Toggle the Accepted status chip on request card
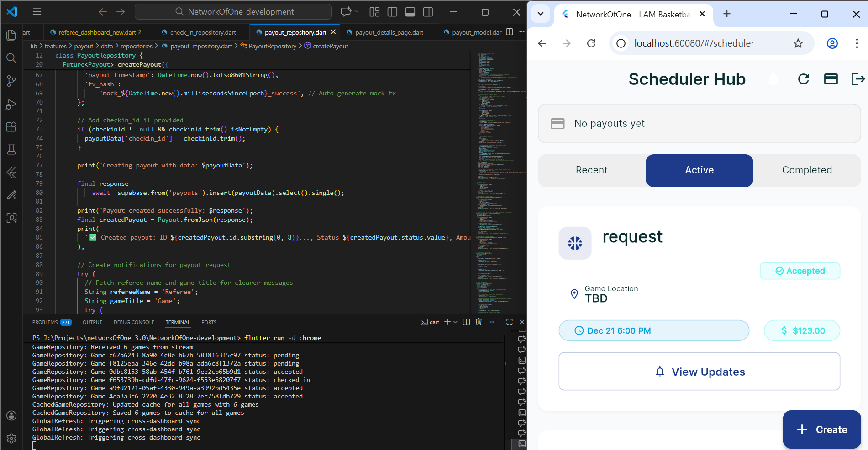 [x=800, y=271]
